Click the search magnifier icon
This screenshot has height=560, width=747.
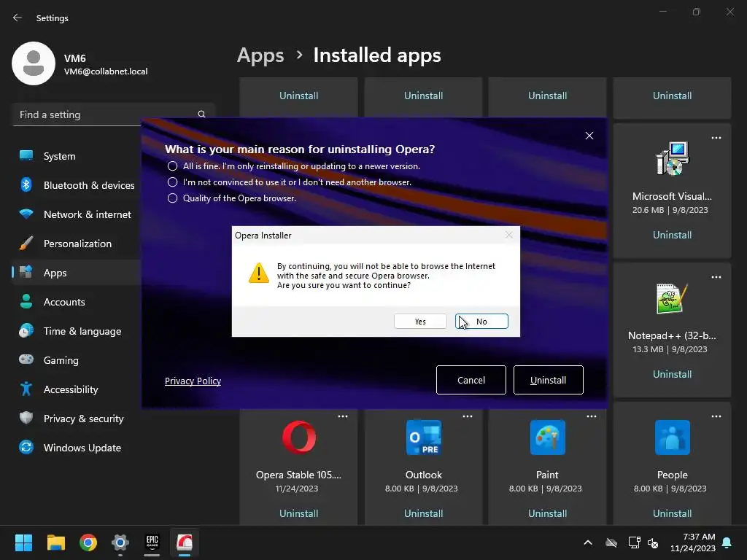pos(201,114)
